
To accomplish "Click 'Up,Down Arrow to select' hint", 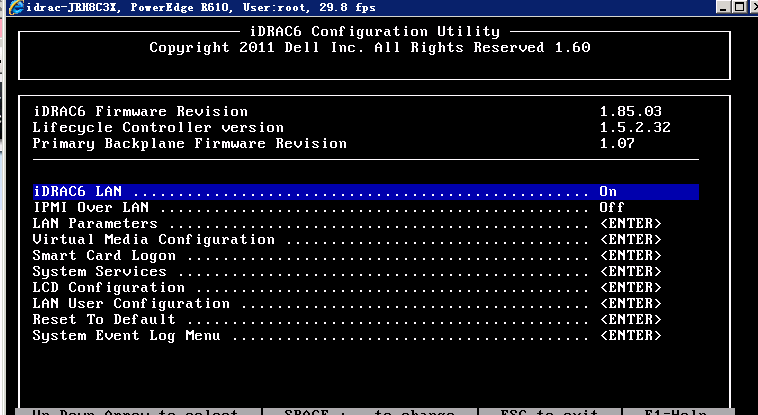I will [135, 412].
